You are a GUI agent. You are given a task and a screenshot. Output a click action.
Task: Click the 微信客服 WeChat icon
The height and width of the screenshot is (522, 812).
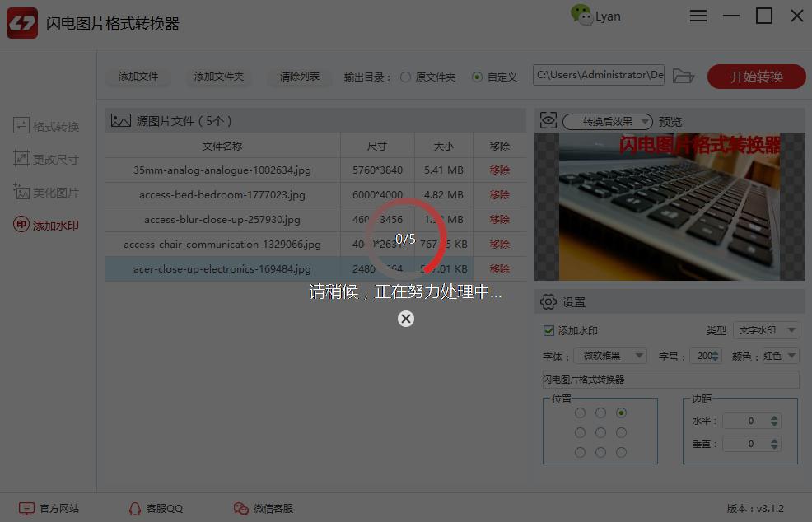pos(240,509)
